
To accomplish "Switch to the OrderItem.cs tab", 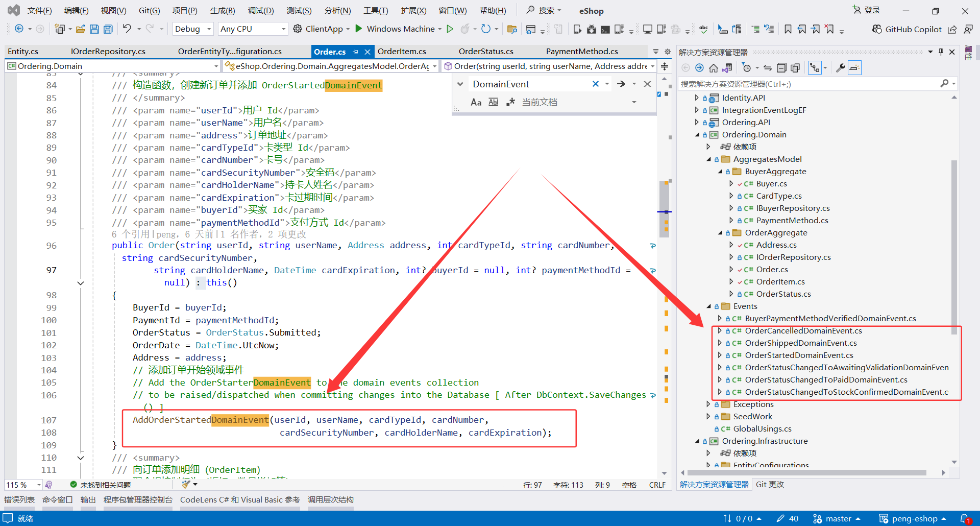I will pyautogui.click(x=402, y=52).
